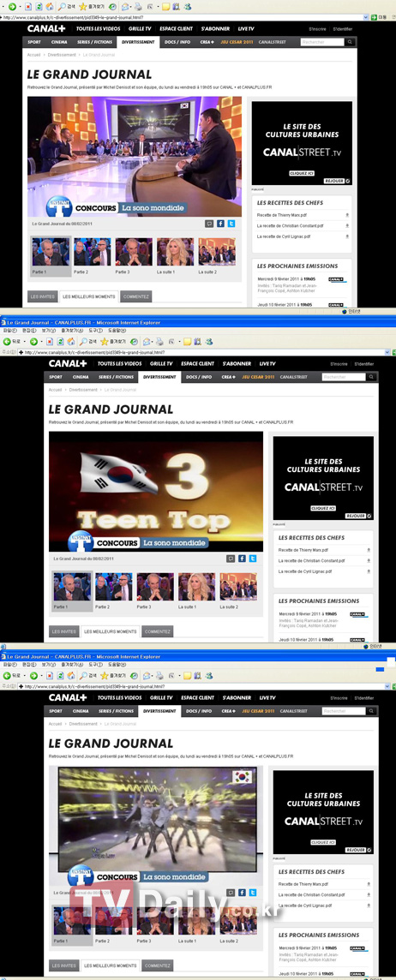Share on Facebook under the Teen Top video
The width and height of the screenshot is (396, 980).
242,559
